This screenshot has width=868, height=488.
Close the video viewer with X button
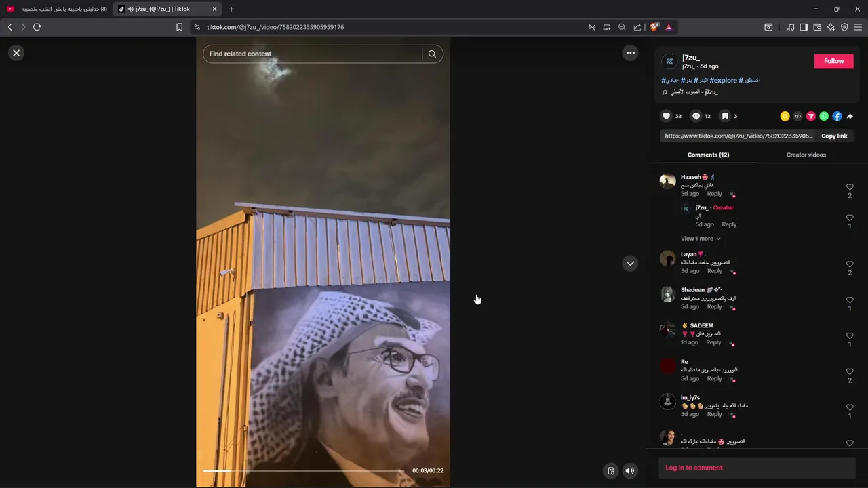click(16, 53)
